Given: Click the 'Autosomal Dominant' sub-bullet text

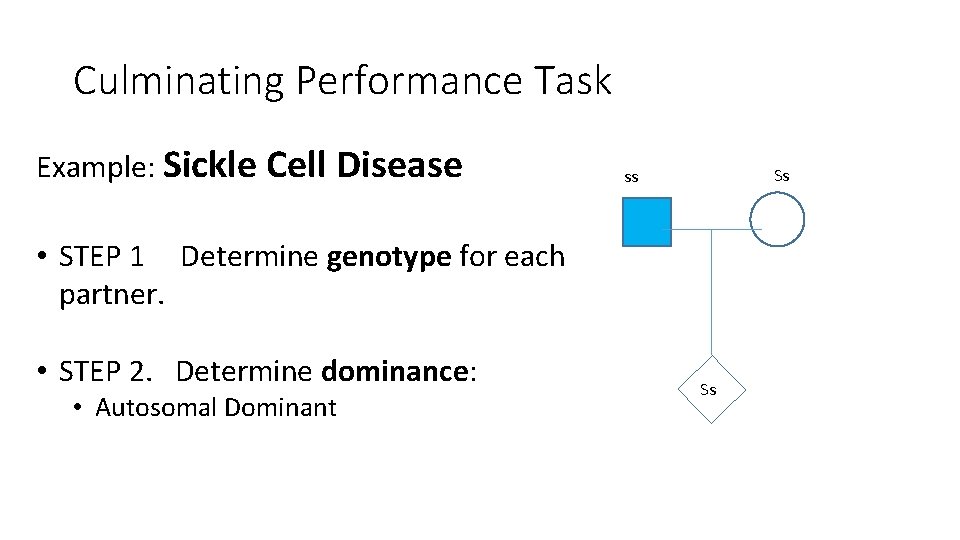Looking at the screenshot, I should click(215, 408).
